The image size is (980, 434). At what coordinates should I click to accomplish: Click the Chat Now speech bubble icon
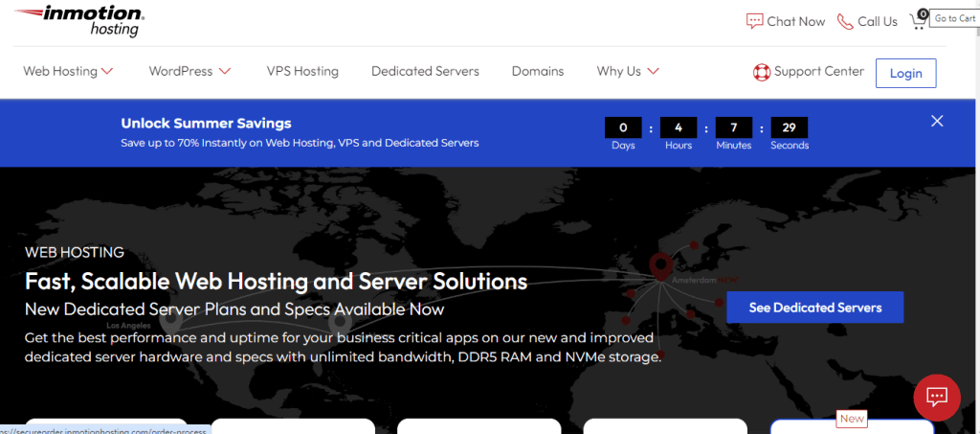754,21
